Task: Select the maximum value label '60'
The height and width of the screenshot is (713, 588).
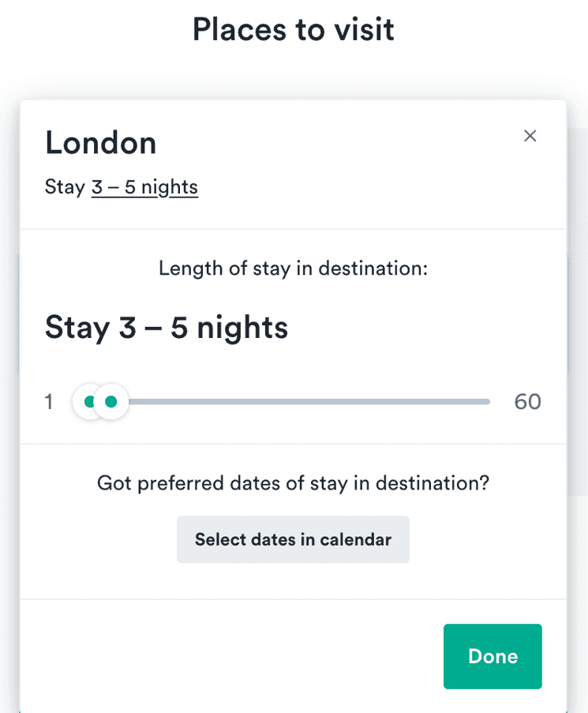Action: (527, 401)
